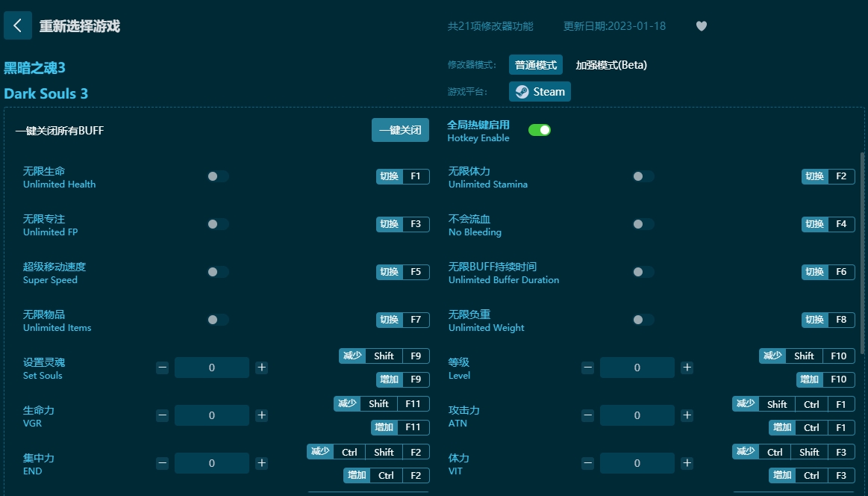
Task: Click Set Souls 增加 F9 hotkey
Action: coord(403,379)
